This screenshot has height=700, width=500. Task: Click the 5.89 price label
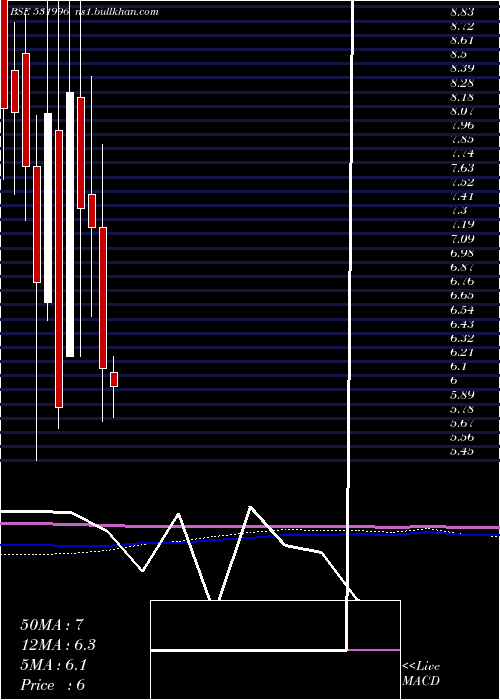(462, 395)
